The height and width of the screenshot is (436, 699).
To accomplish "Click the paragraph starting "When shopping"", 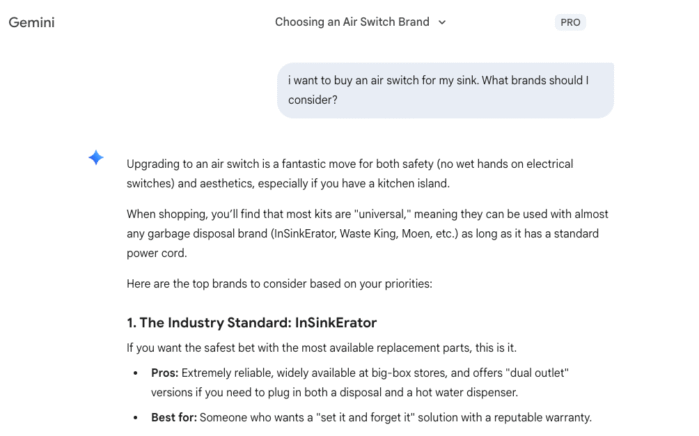I will coord(367,233).
